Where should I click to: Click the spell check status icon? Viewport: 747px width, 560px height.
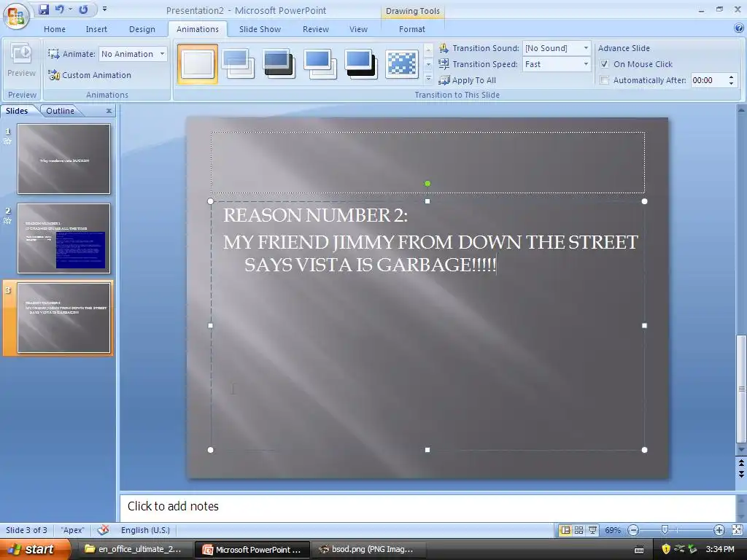pos(103,529)
